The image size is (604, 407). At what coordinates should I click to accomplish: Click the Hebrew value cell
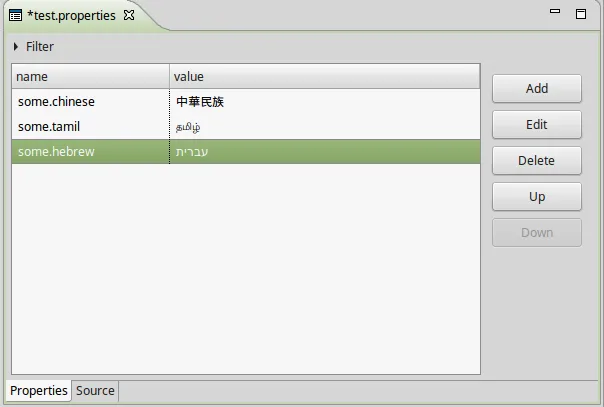(x=325, y=151)
